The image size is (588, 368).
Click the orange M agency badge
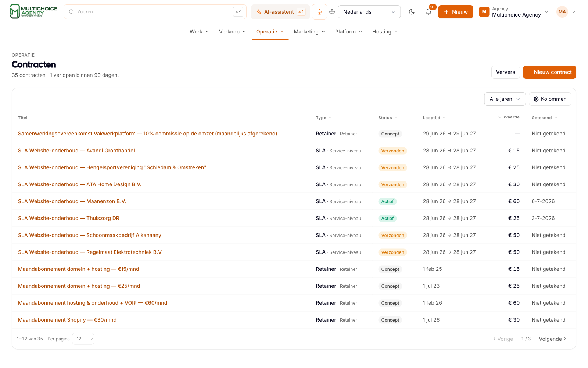point(484,12)
